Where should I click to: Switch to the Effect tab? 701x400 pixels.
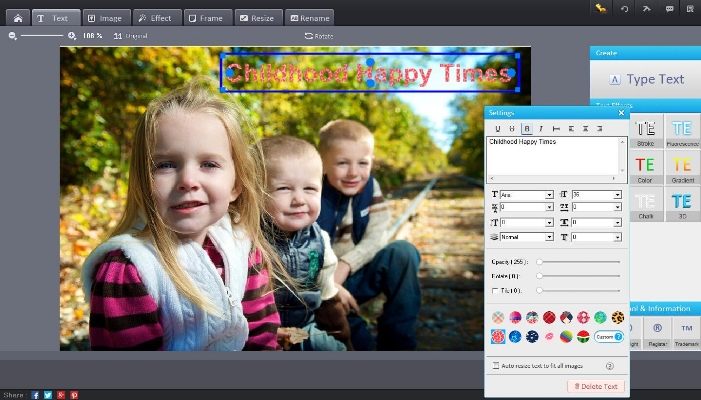[156, 18]
